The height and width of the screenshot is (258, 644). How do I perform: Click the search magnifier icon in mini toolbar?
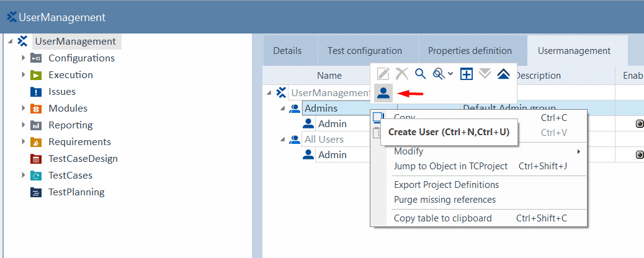(420, 74)
